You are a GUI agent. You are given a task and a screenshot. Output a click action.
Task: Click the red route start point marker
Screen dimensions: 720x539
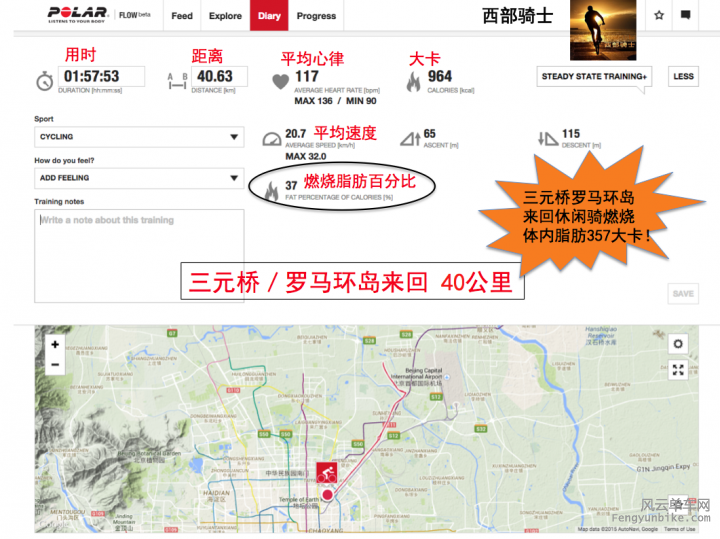click(x=327, y=494)
